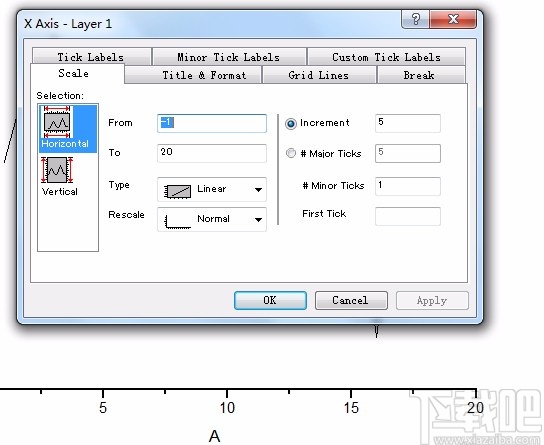
Task: Select the # Major Ticks radio button
Action: pyautogui.click(x=291, y=153)
